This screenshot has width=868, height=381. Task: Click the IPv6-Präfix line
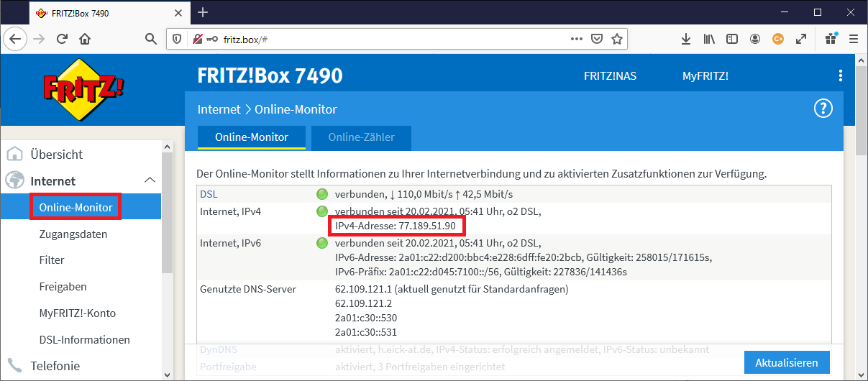click(x=481, y=272)
